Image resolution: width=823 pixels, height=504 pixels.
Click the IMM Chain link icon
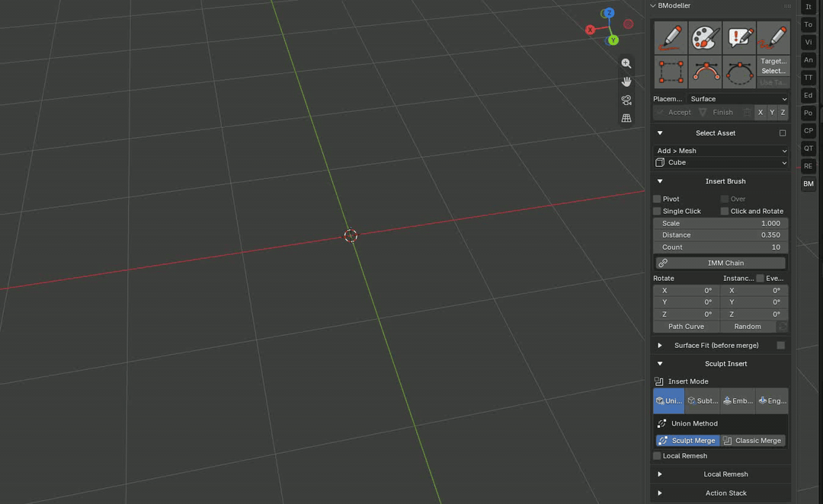(x=663, y=263)
